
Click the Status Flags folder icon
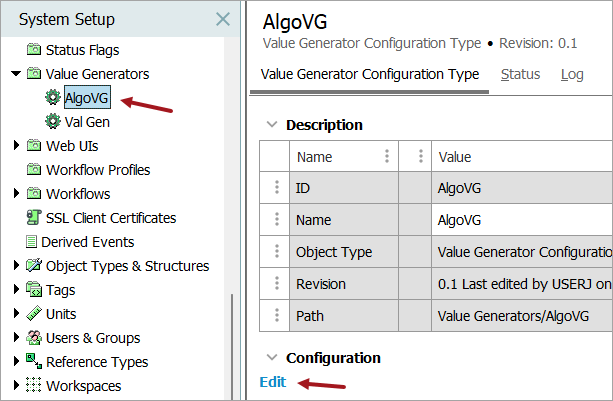[x=34, y=50]
